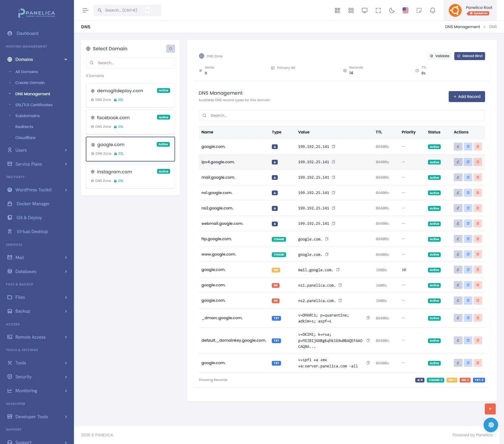
Task: Go to the Dashboard menu item
Action: pyautogui.click(x=28, y=33)
